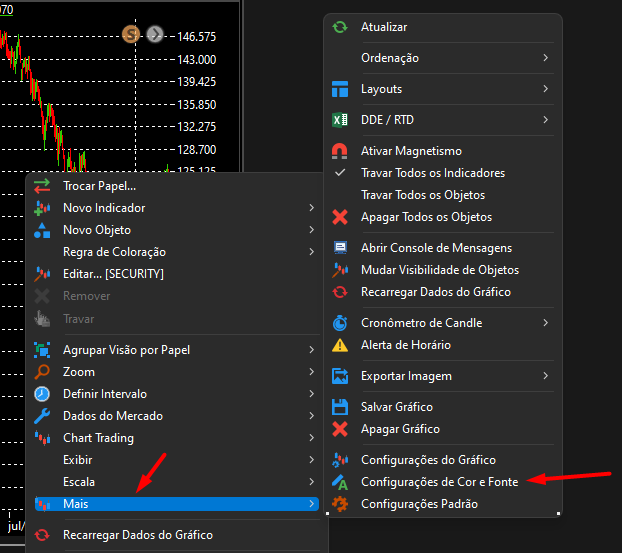Click the stopwatch icon for Cronômetro de Candle
This screenshot has width=622, height=553.
[x=340, y=323]
